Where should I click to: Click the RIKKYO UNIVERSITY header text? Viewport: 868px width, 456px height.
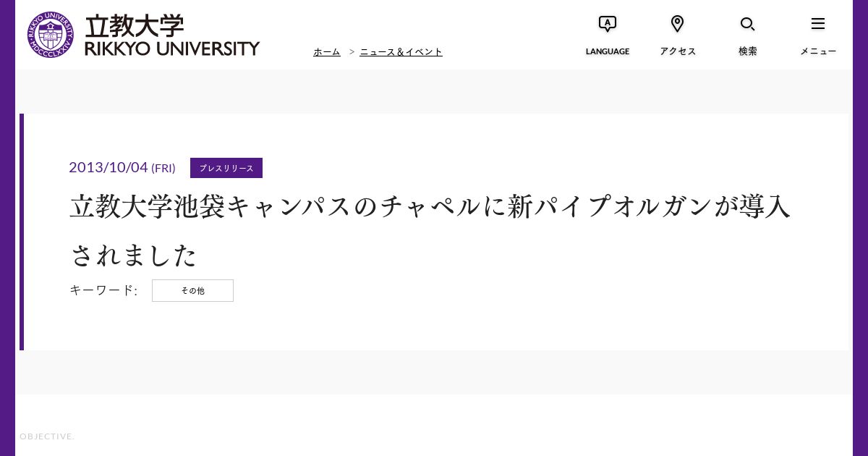[172, 48]
